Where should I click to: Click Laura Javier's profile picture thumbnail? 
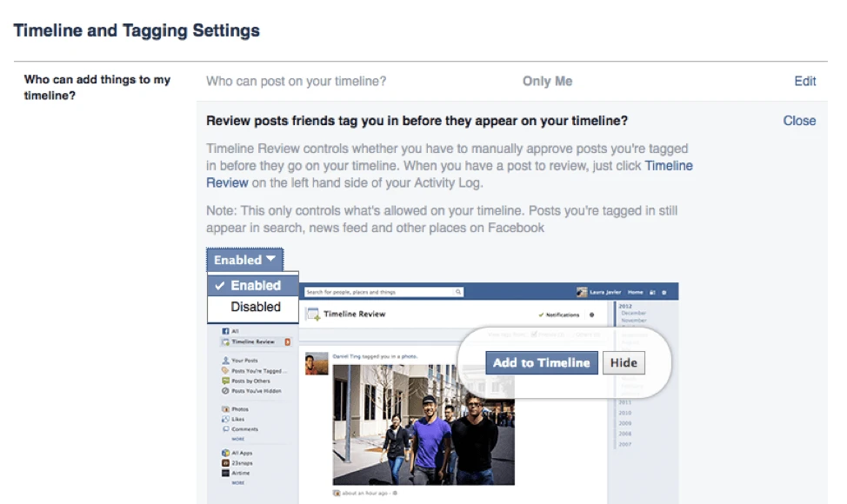[x=581, y=293]
